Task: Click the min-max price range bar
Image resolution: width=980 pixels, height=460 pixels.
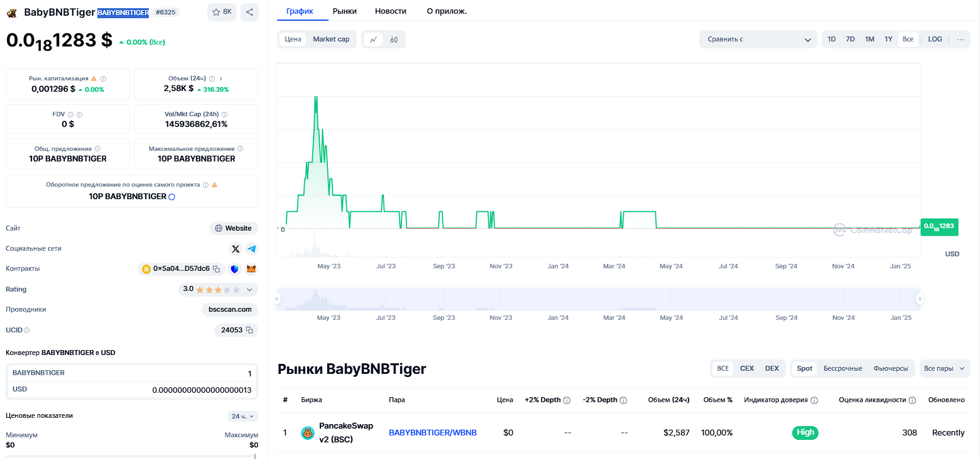Action: pyautogui.click(x=132, y=456)
